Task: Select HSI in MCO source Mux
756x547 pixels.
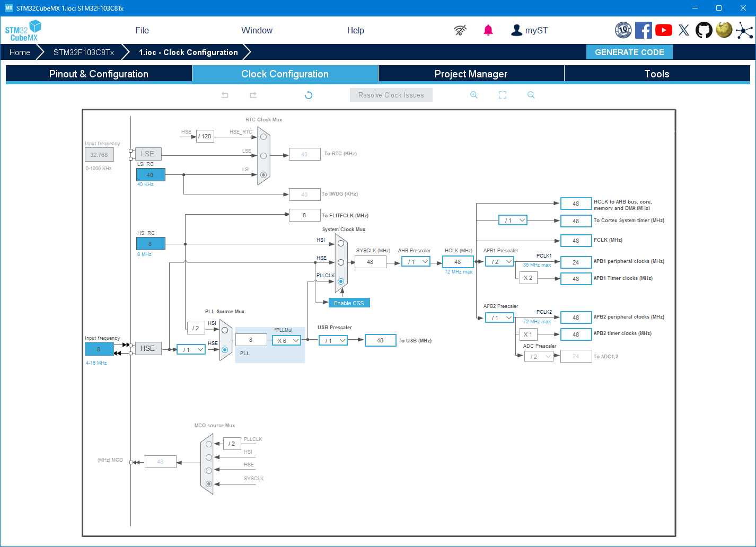Action: 209,457
